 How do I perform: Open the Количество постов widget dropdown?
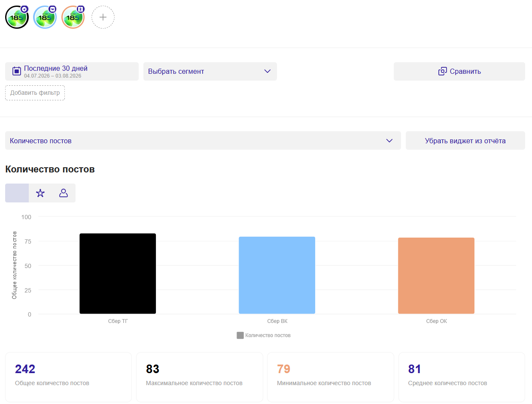coord(203,141)
